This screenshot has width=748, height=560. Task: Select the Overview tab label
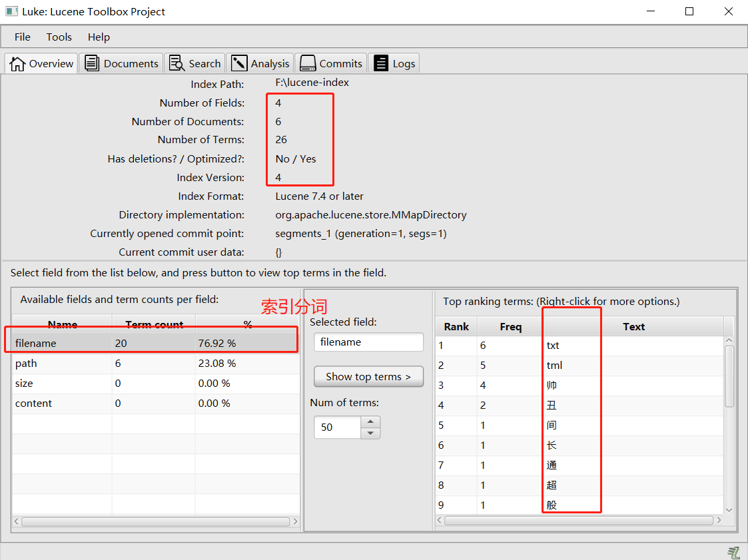51,63
